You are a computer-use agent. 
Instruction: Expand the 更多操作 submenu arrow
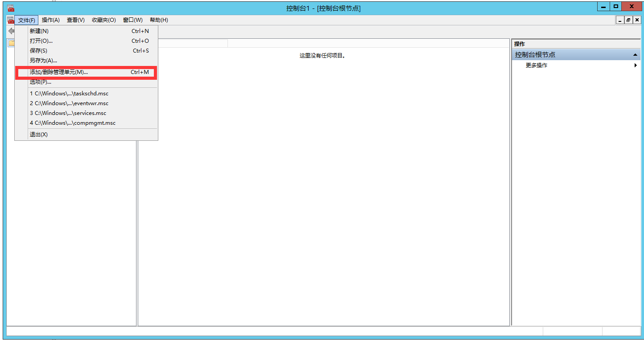pos(636,66)
